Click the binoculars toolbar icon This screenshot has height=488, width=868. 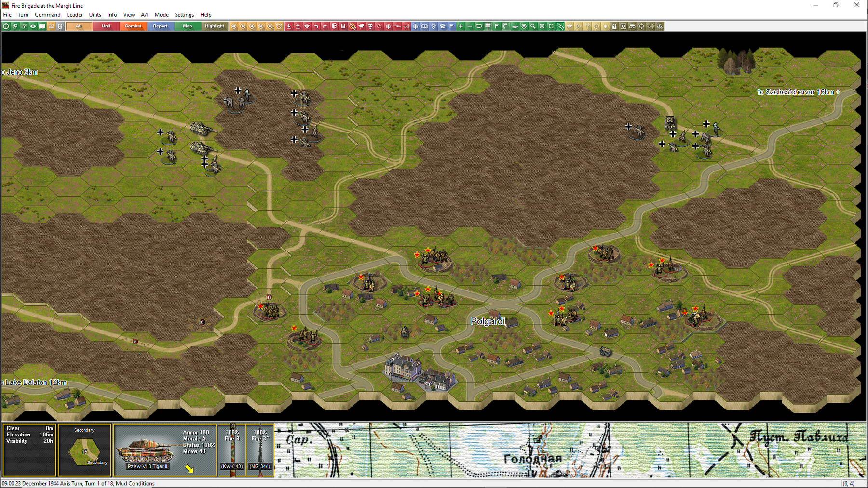(632, 26)
